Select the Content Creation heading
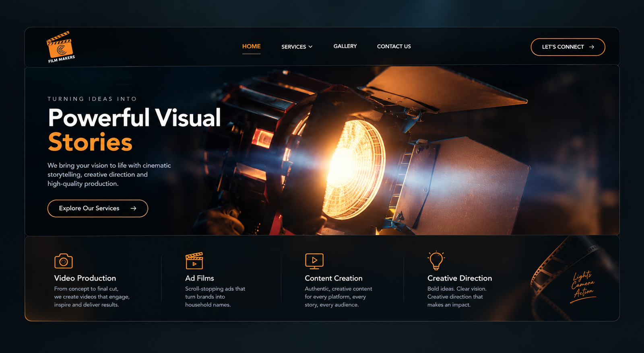Image resolution: width=644 pixels, height=353 pixels. click(334, 278)
